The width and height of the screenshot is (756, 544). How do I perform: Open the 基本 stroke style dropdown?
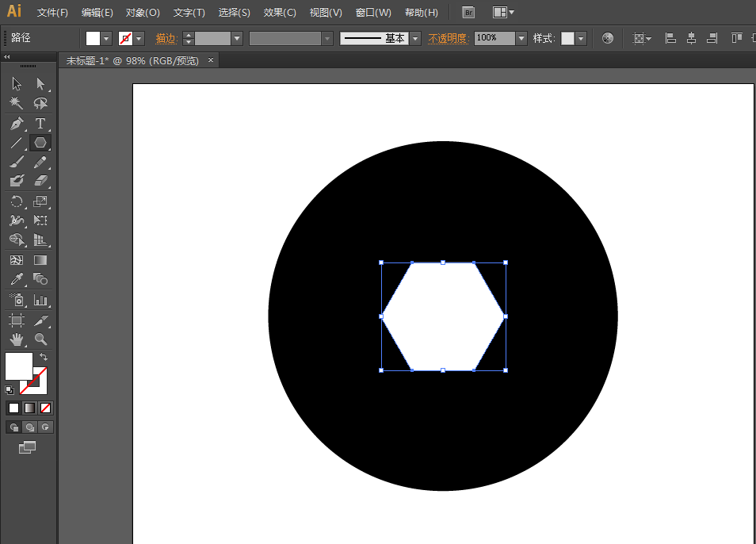click(414, 37)
